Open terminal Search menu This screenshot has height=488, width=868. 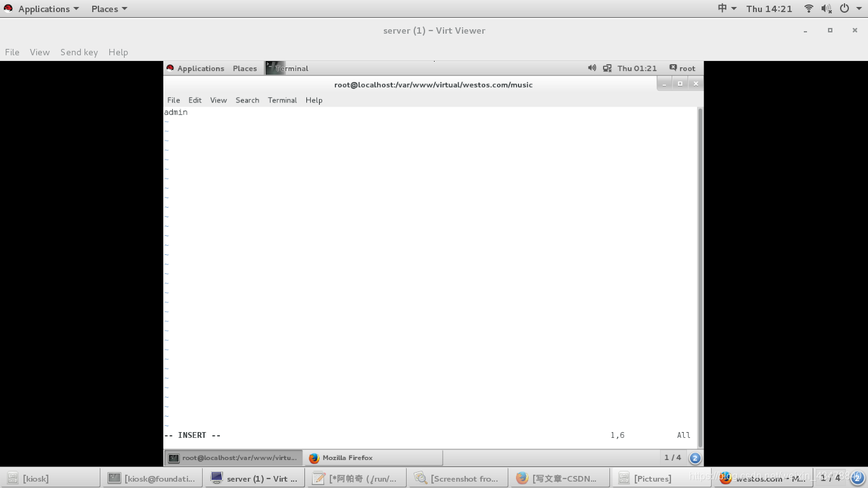(247, 100)
